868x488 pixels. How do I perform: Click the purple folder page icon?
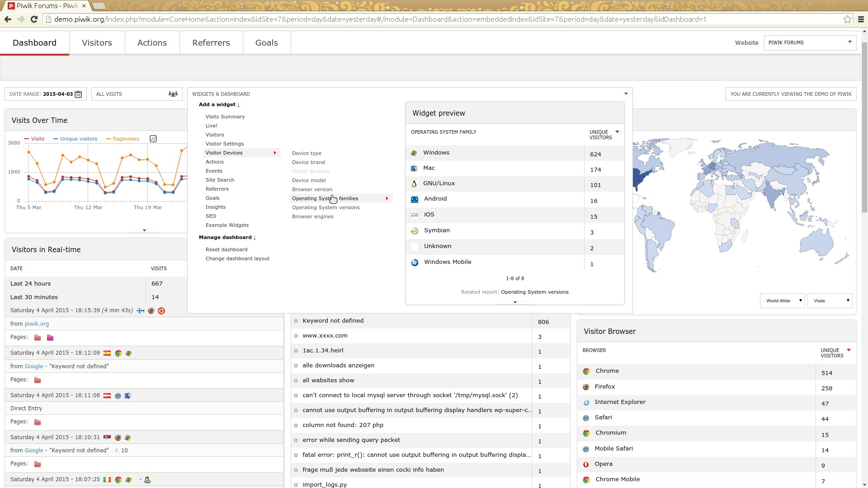pyautogui.click(x=50, y=338)
